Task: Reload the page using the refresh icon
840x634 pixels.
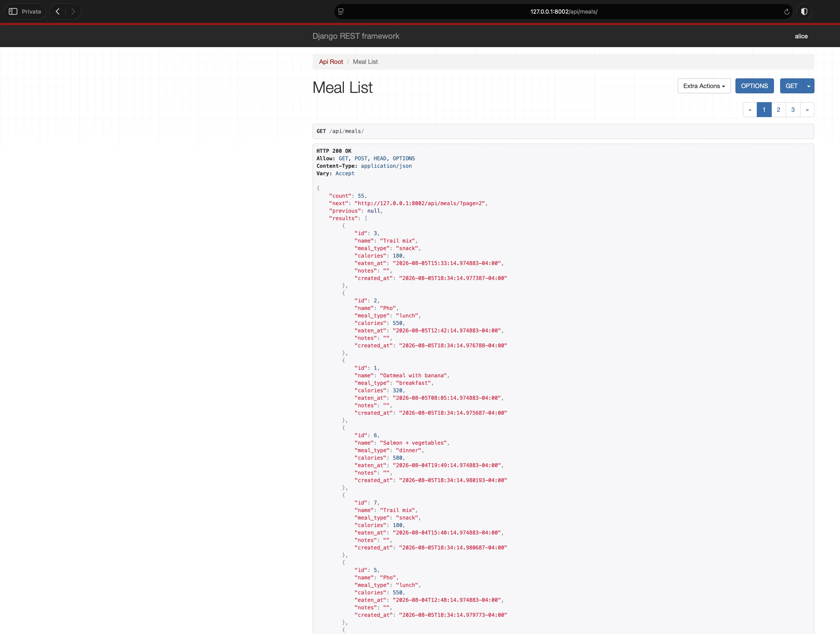Action: click(x=787, y=12)
